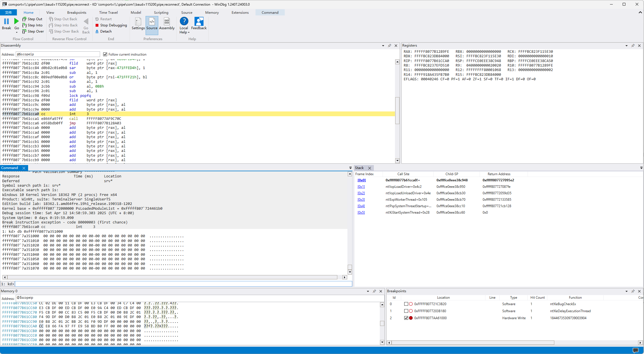Image resolution: width=644 pixels, height=354 pixels.
Task: Open the Feedback icon
Action: click(199, 21)
